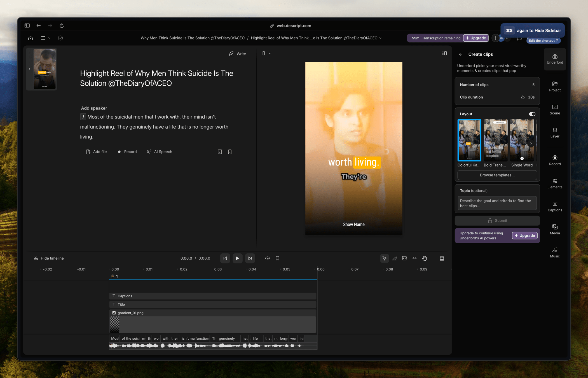Go to home via house icon
Viewport: 588px width, 378px height.
[x=31, y=38]
